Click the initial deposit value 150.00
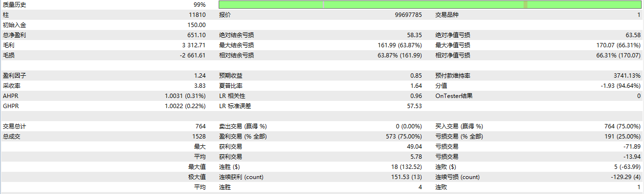Image resolution: width=644 pixels, height=194 pixels. tap(197, 25)
